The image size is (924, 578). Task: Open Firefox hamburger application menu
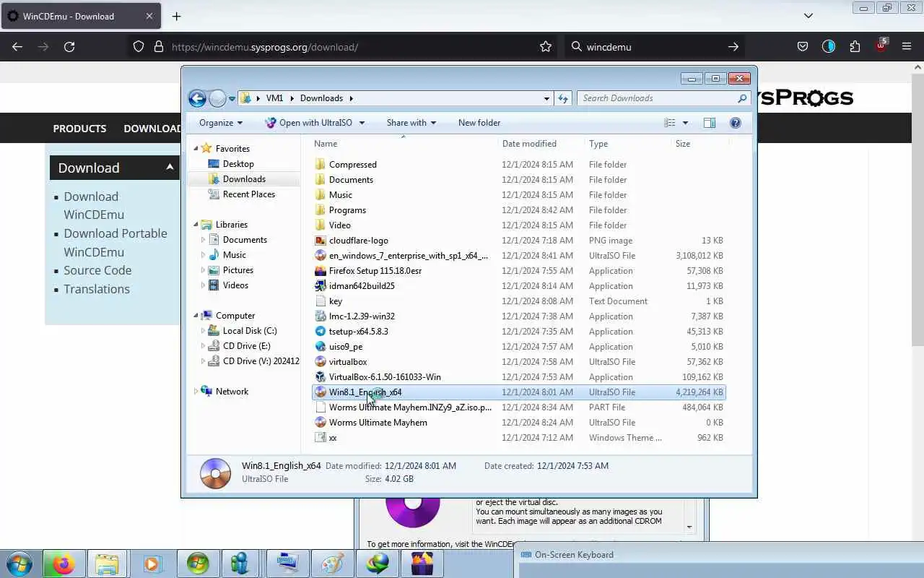point(907,47)
